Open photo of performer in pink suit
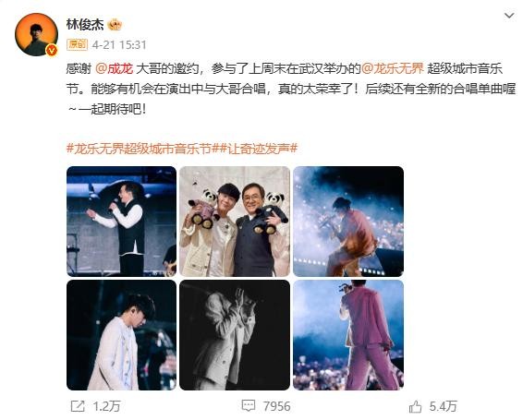Image resolution: width=523 pixels, height=420 pixels. pos(348,335)
